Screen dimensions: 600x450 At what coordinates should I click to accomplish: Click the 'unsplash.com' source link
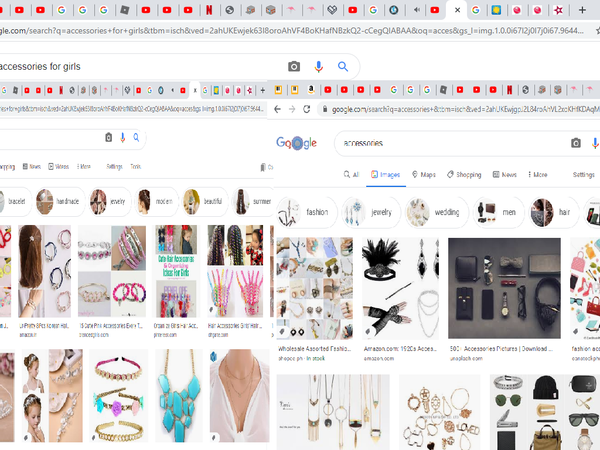coord(466,359)
